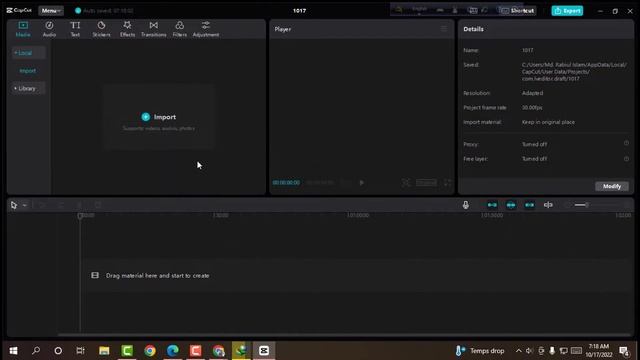Click the timeline horizontal scrollbar
The height and width of the screenshot is (360, 640).
[x=343, y=335]
